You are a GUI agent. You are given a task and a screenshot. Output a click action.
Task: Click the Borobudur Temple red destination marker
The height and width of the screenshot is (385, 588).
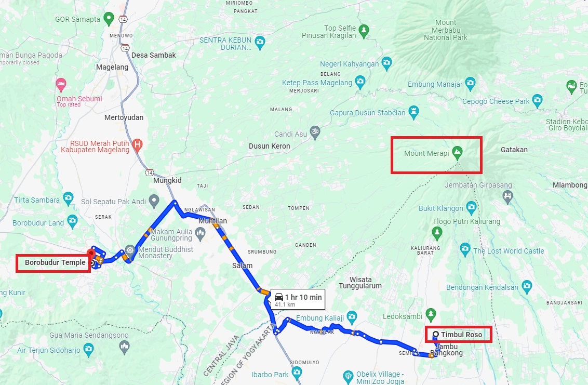[91, 254]
